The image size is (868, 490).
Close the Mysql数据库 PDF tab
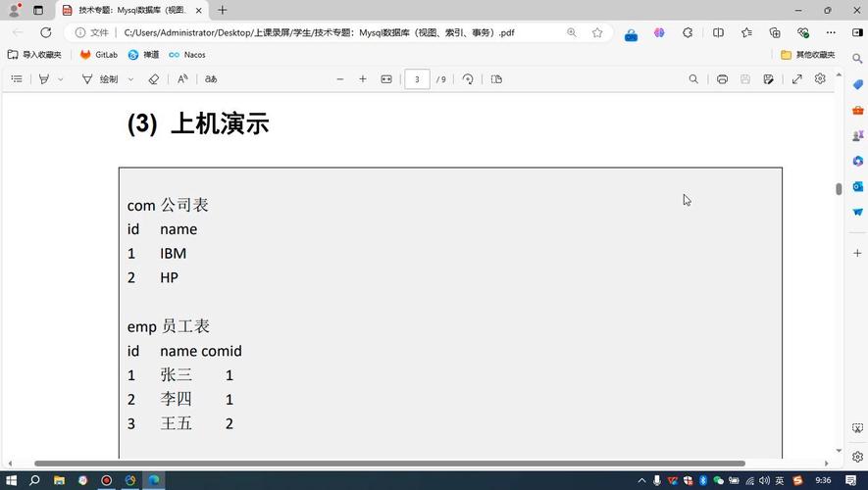click(x=199, y=10)
